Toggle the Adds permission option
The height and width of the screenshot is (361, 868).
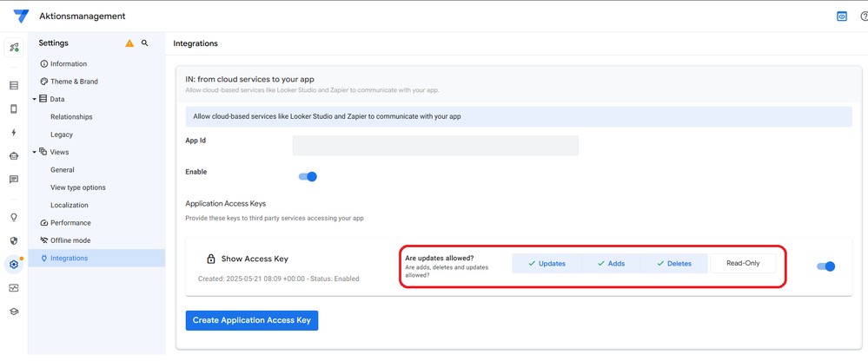coord(611,264)
